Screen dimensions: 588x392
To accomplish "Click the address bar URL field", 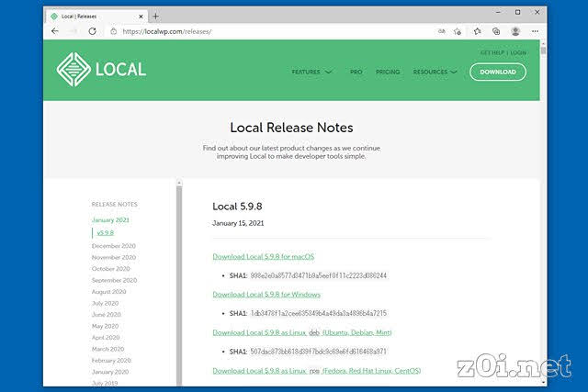I will 167,31.
